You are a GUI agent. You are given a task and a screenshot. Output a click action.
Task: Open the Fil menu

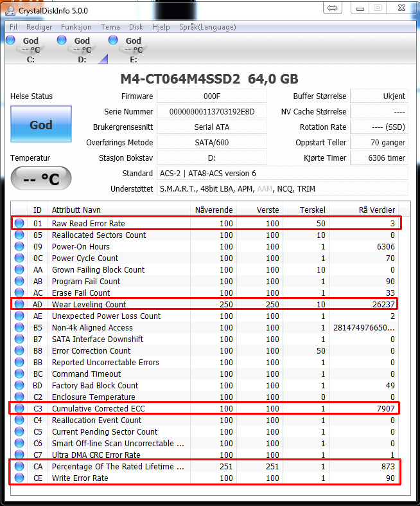pyautogui.click(x=13, y=27)
